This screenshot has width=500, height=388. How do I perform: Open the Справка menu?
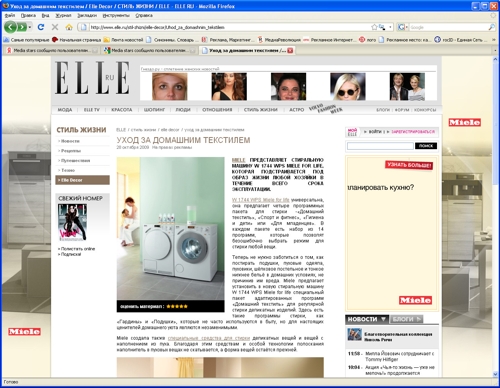click(x=144, y=15)
